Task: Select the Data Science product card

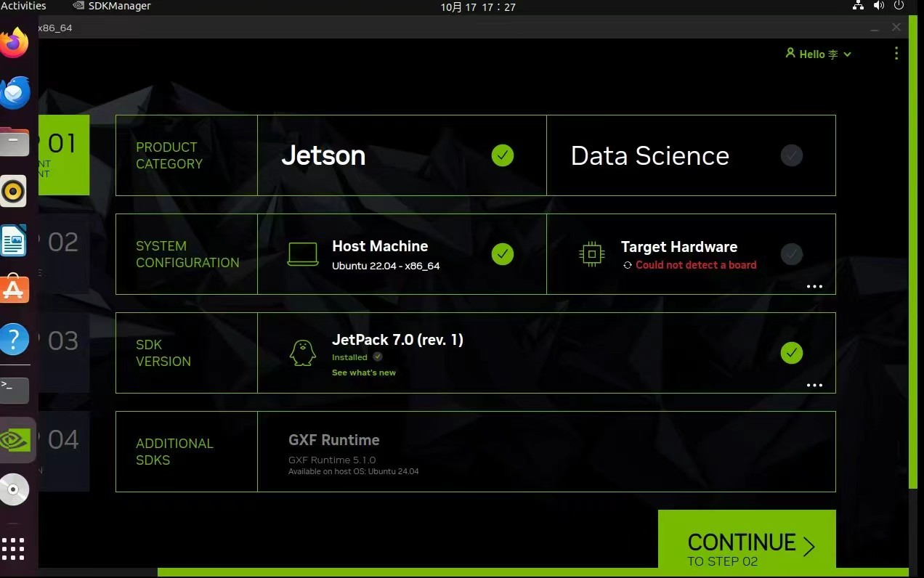Action: pos(691,155)
